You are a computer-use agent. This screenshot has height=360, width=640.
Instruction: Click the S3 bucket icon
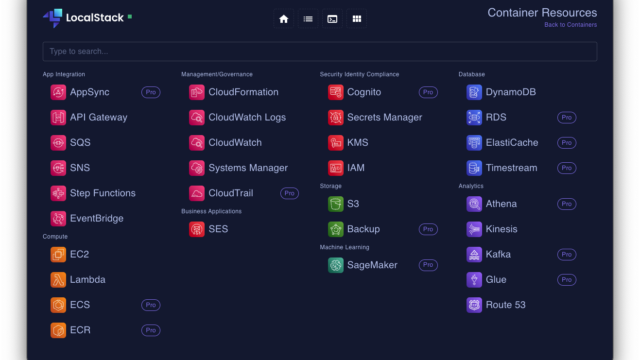pyautogui.click(x=336, y=204)
